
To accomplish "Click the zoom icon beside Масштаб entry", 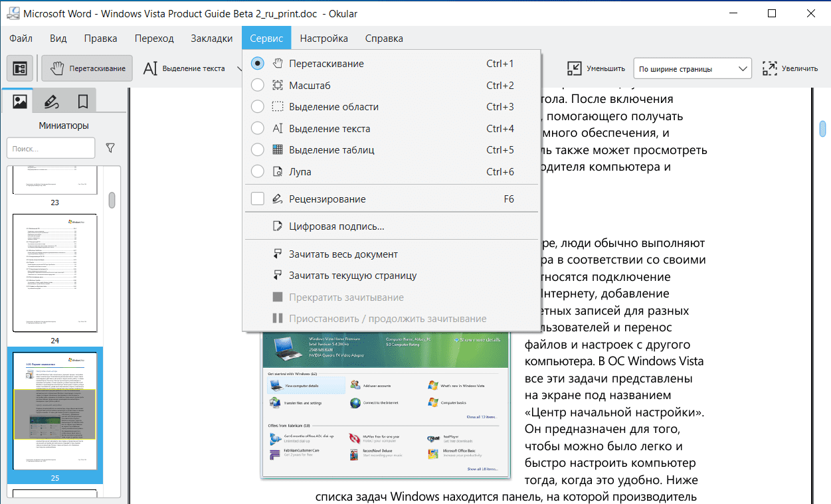I will click(x=278, y=86).
